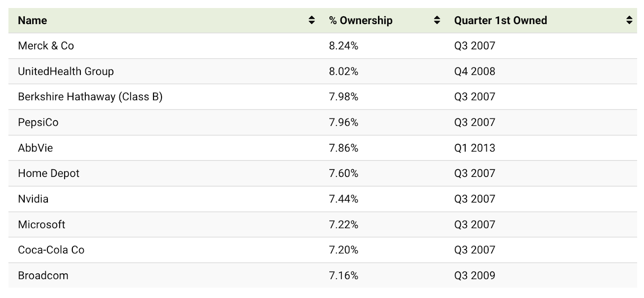644x298 pixels.
Task: Click the Home Depot row
Action: (x=48, y=173)
